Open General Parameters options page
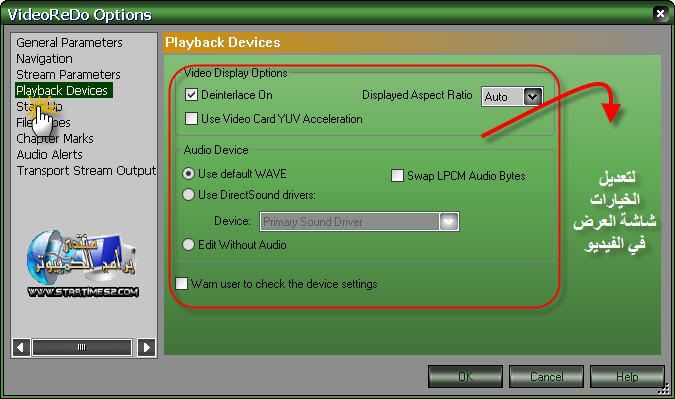Image resolution: width=675 pixels, height=399 pixels. 69,43
